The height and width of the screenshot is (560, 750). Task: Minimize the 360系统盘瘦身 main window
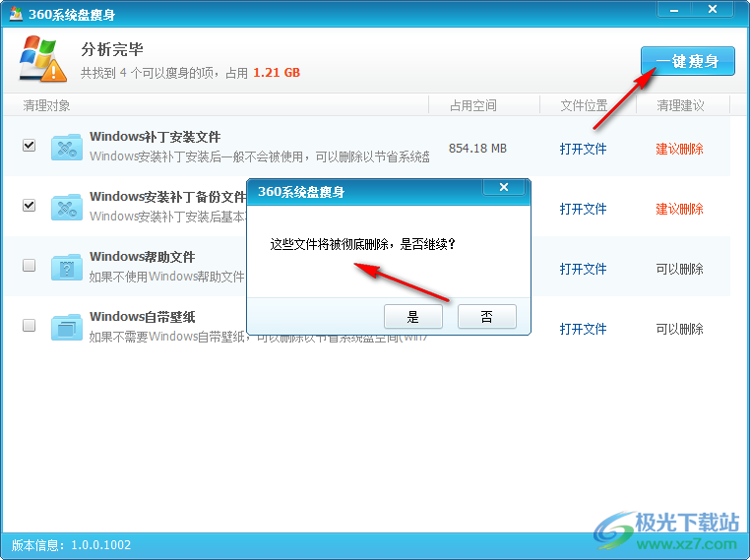674,10
